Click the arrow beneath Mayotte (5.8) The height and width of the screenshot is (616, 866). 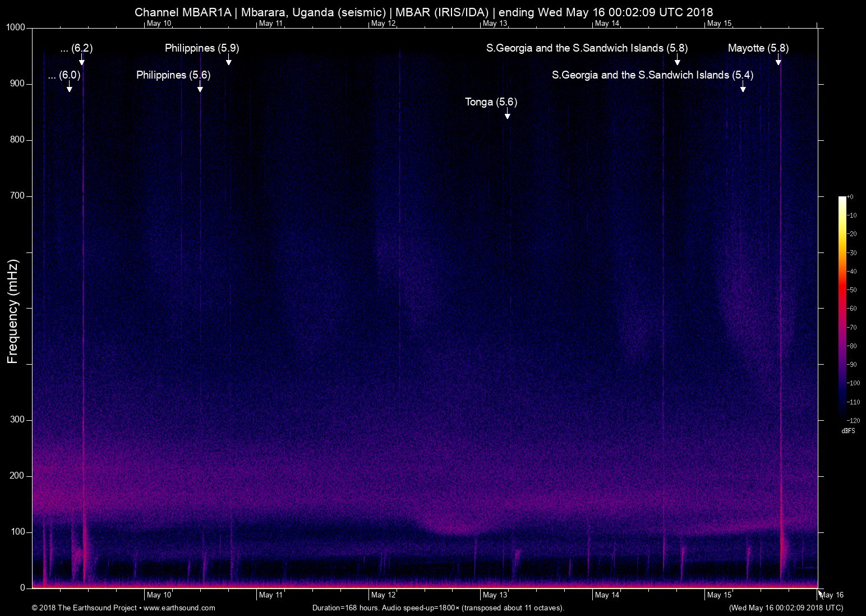click(779, 61)
